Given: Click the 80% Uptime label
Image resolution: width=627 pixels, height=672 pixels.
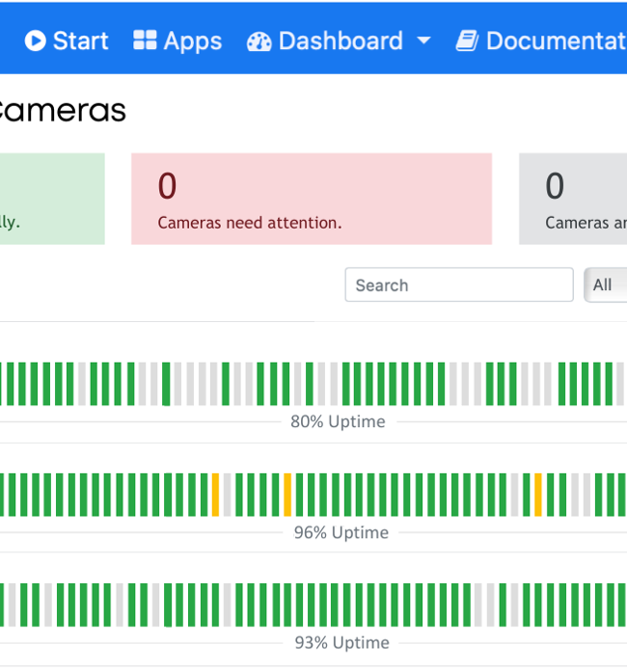Looking at the screenshot, I should coord(338,421).
